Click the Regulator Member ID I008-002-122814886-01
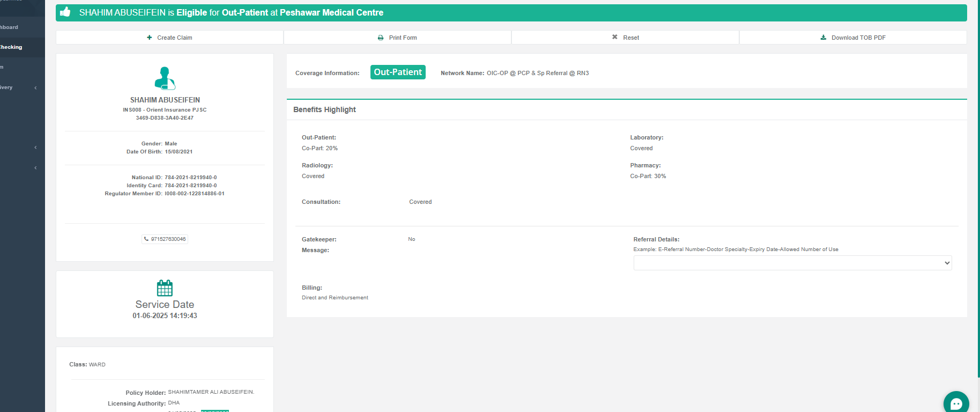 pos(195,194)
